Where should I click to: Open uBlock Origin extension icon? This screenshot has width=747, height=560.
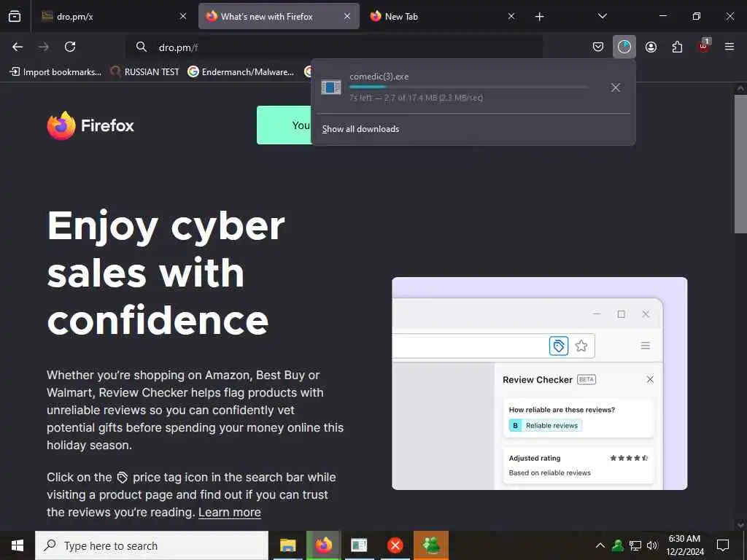tap(704, 46)
